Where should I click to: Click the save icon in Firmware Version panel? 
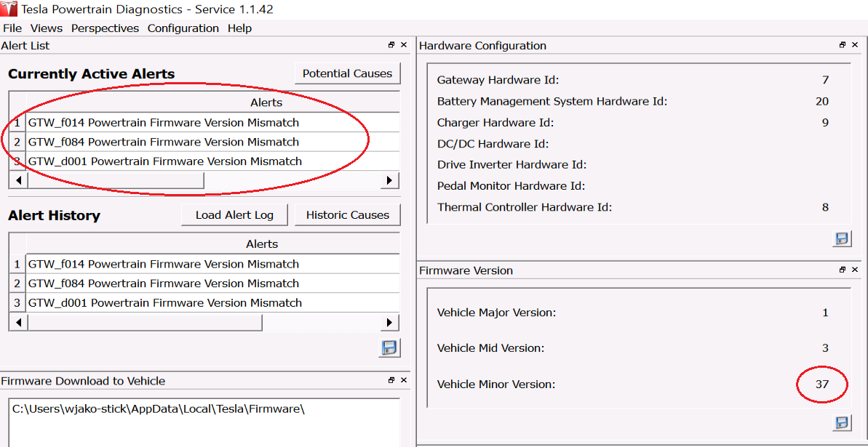[x=842, y=422]
